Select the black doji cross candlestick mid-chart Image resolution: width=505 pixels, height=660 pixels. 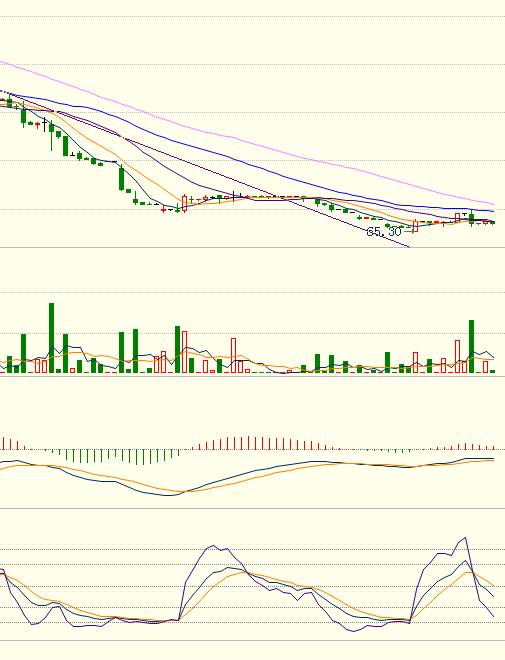pyautogui.click(x=234, y=196)
